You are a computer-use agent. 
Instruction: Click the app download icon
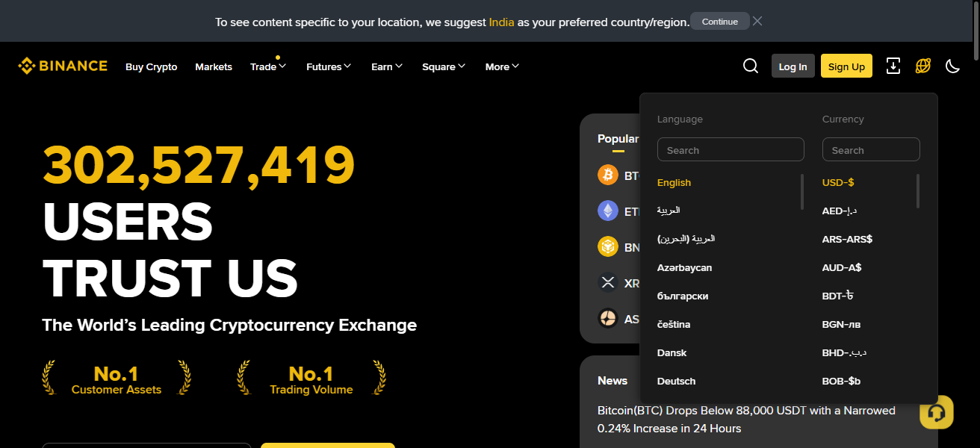click(893, 66)
